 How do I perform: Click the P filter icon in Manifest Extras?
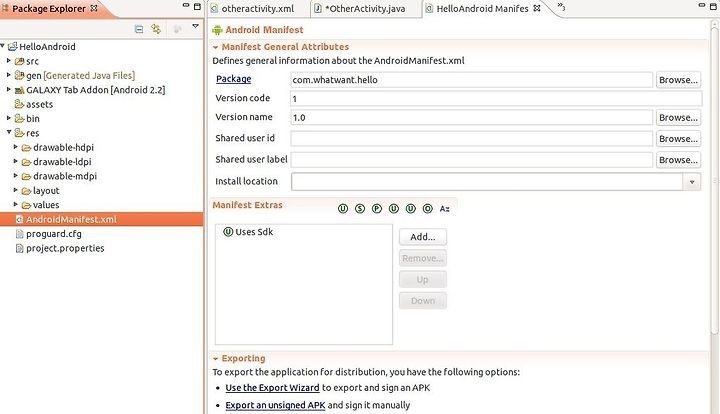(377, 209)
